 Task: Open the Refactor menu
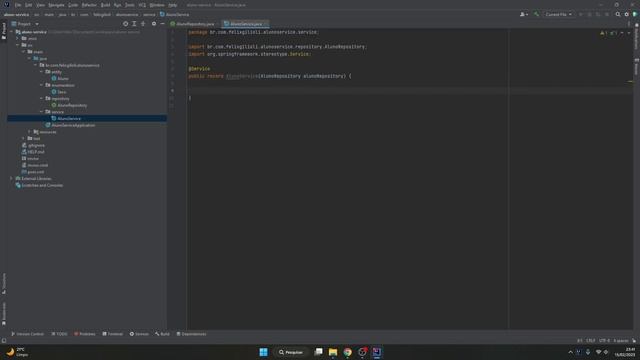89,5
